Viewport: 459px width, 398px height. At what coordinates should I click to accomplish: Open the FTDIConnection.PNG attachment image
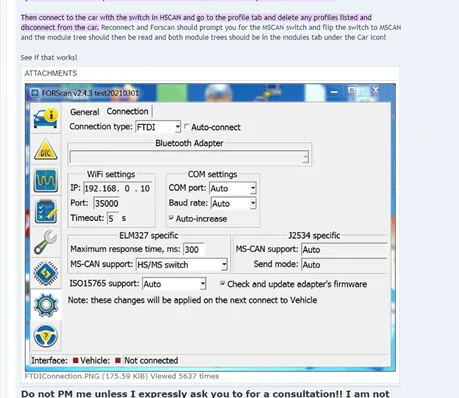210,228
